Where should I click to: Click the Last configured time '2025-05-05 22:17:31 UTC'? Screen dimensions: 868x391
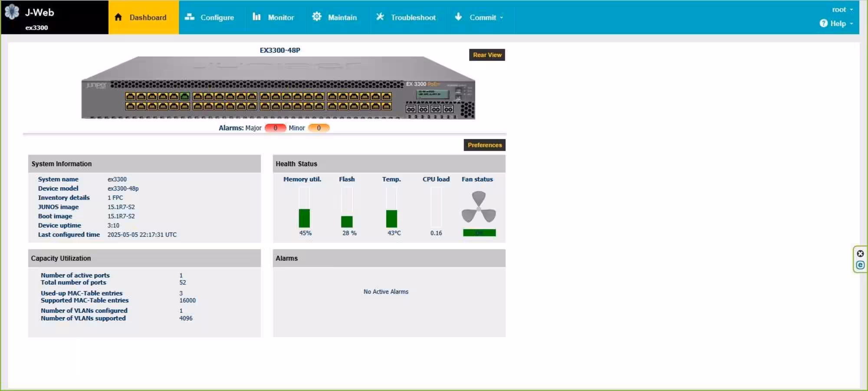tap(142, 235)
